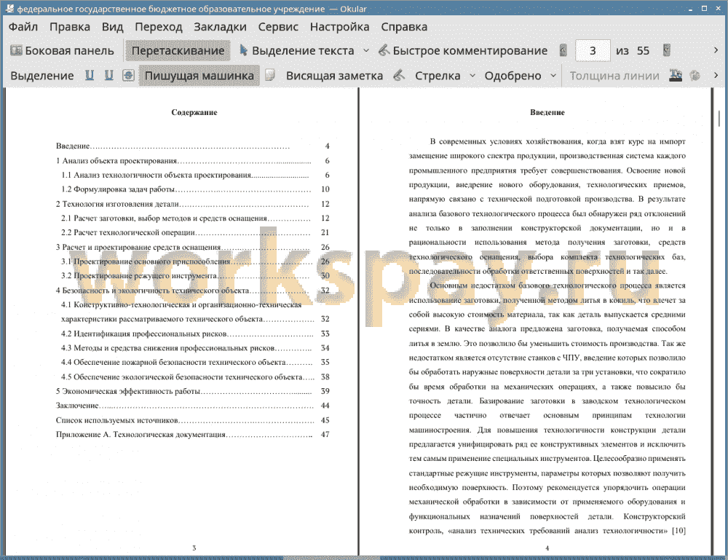Select the Strikeout annotation icon
728x560 pixels.
coord(128,75)
